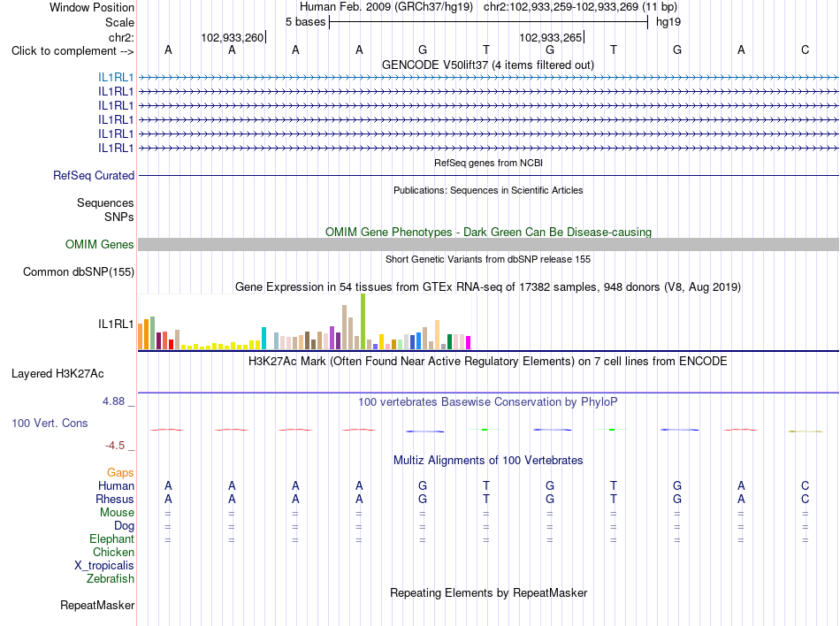Click the gray OMIM Genes bar
840x626 pixels.
point(489,245)
